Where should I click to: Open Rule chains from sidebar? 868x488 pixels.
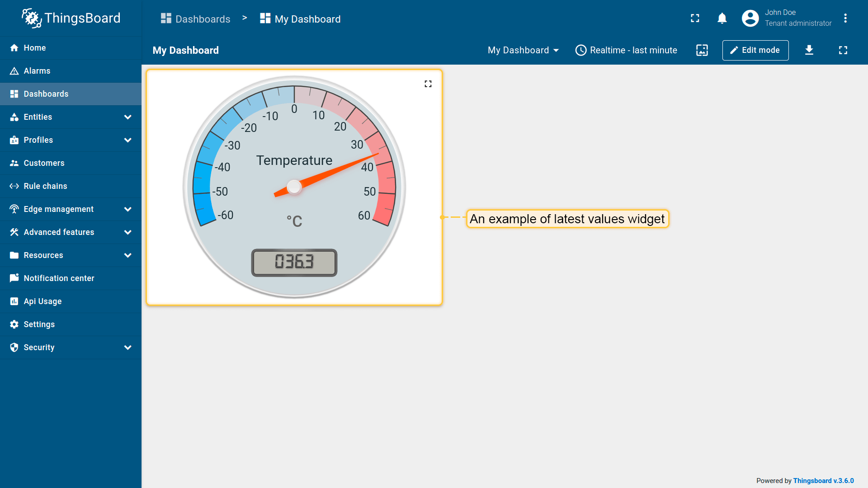(45, 186)
